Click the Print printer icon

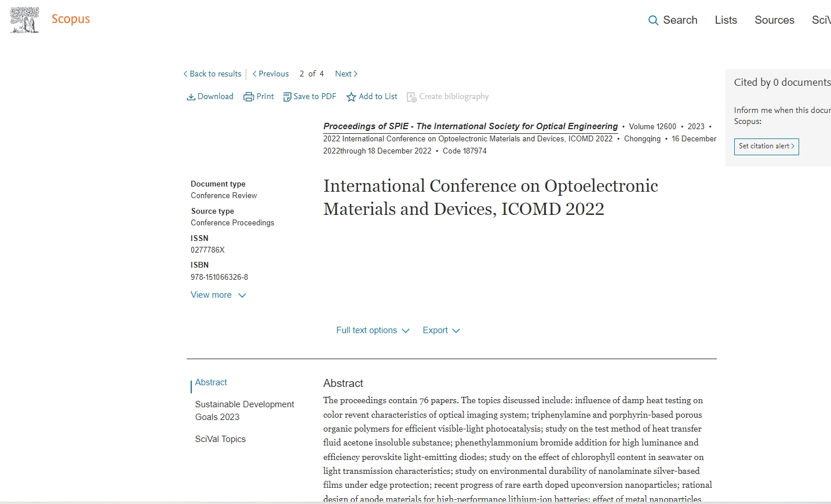249,97
